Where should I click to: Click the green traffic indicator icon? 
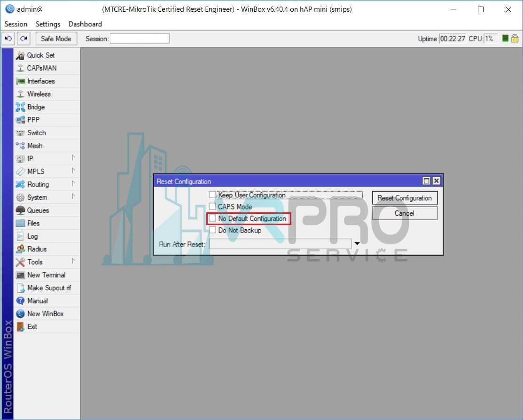505,39
